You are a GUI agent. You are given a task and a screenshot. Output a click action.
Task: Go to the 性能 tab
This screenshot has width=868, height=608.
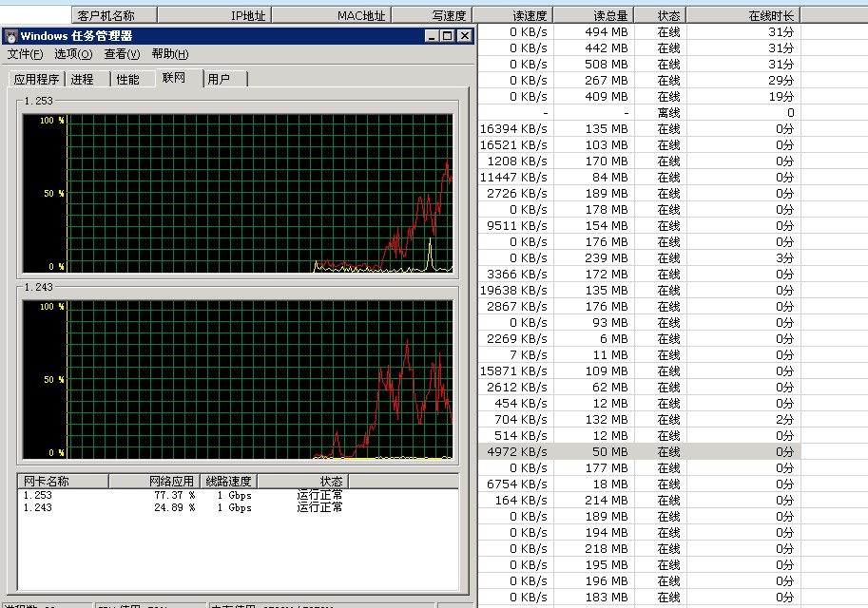[x=127, y=80]
